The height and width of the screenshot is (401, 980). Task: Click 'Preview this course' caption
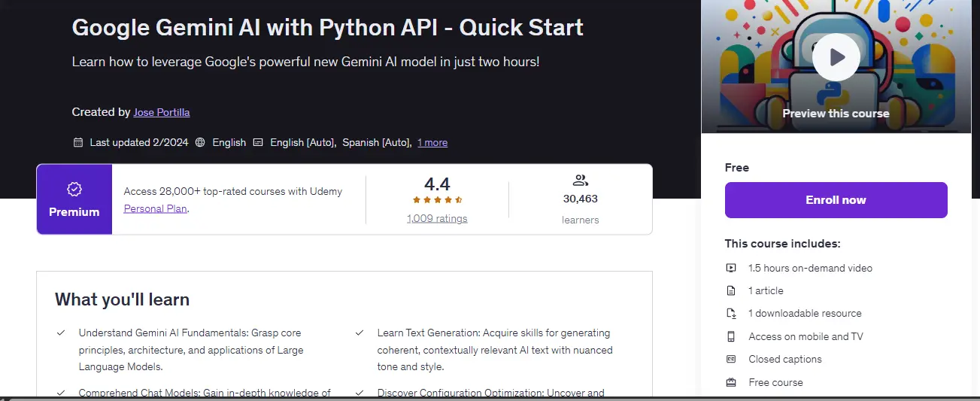836,114
